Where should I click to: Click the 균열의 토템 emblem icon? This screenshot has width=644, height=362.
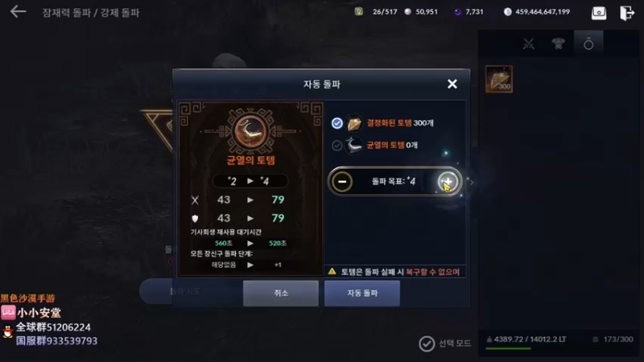click(250, 131)
